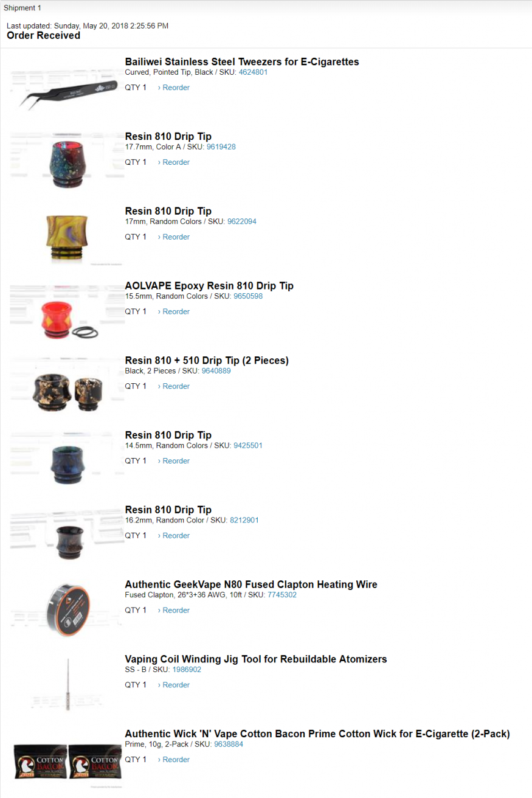Reorder the AOLVAPE Epoxy Resin drip tip
532x798 pixels.
pos(174,311)
